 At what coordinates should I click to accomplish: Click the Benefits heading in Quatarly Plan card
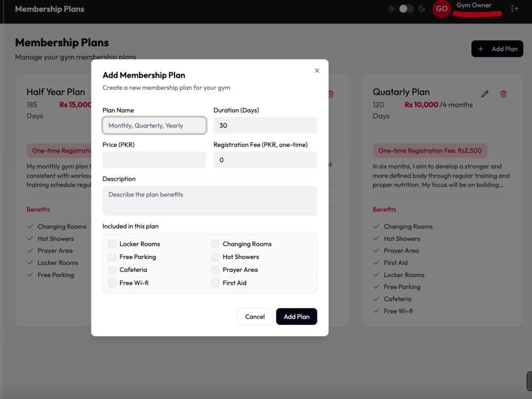point(384,209)
